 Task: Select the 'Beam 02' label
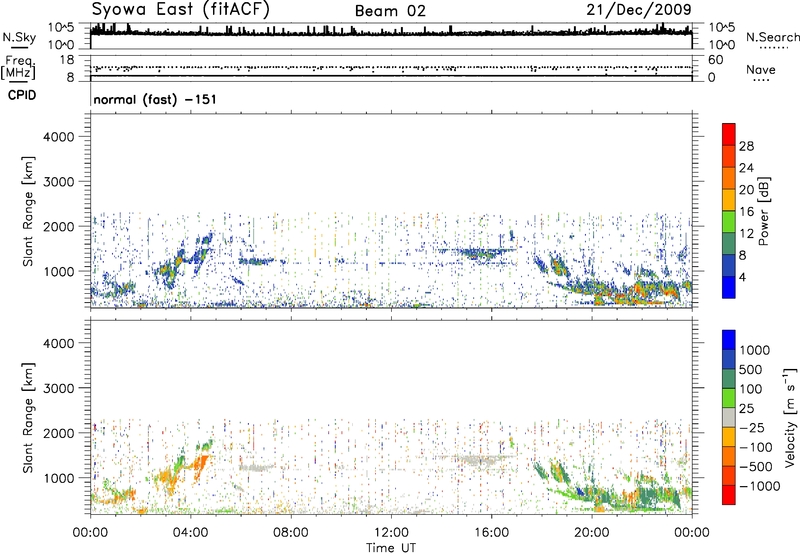click(x=390, y=11)
